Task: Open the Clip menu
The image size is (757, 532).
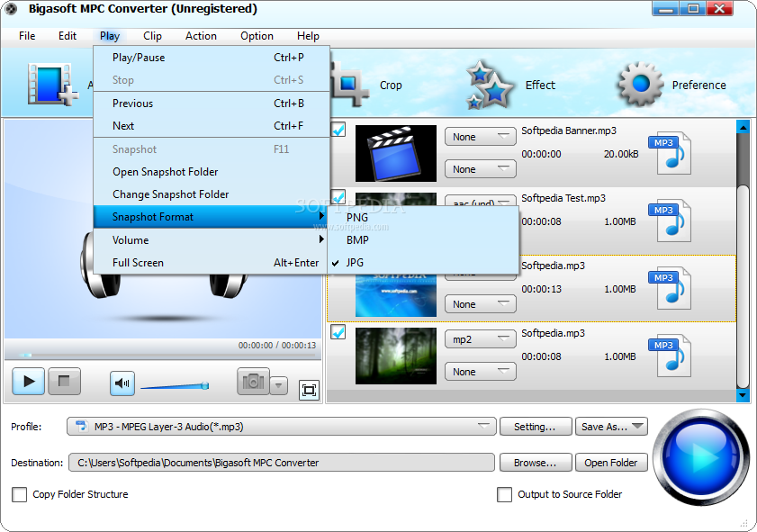Action: 152,36
